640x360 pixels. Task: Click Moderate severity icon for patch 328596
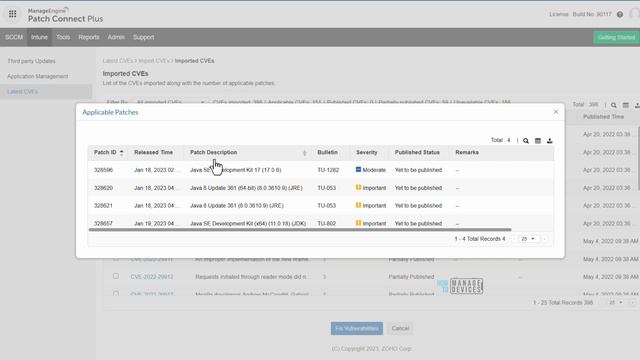[x=358, y=169]
